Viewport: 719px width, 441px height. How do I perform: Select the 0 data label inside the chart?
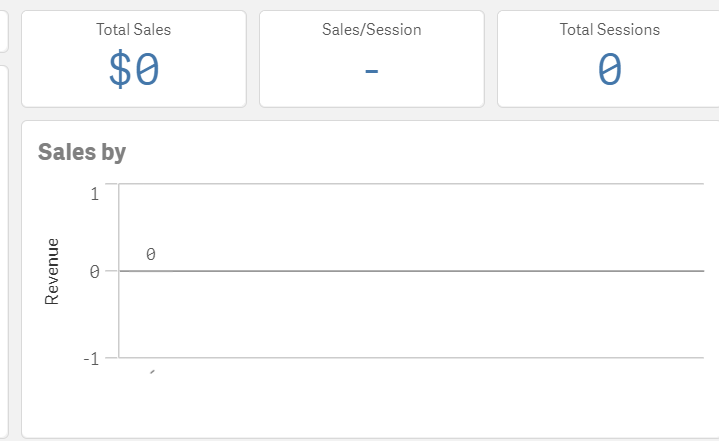150,255
